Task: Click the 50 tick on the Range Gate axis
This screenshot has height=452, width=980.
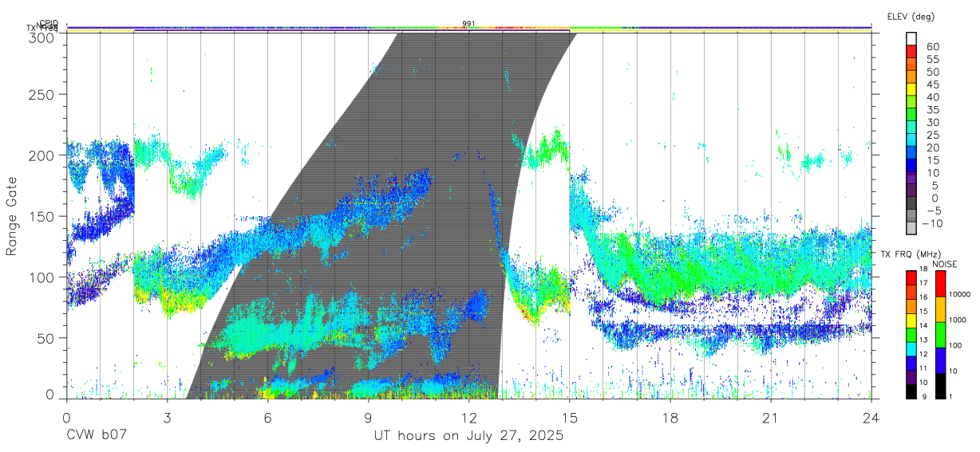Action: point(46,338)
